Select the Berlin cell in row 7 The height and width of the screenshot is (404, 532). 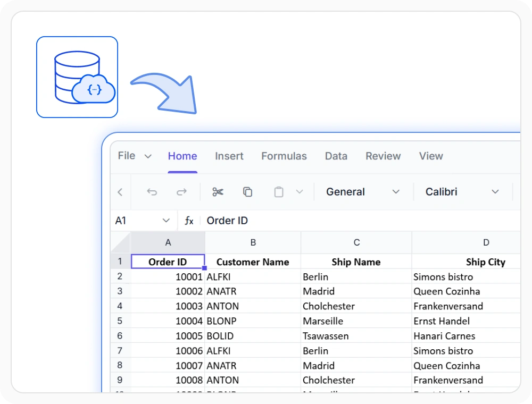[x=356, y=351]
